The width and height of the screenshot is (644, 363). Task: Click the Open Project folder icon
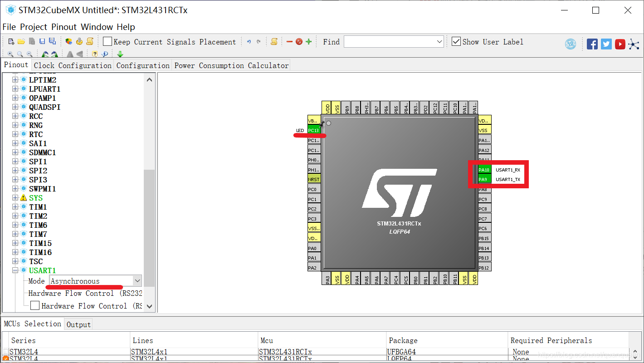(21, 42)
